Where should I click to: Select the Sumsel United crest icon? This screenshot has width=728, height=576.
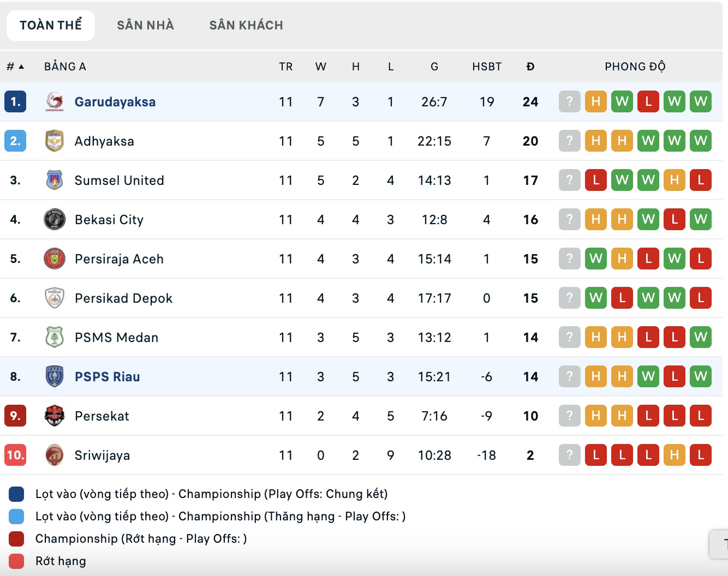(x=54, y=180)
